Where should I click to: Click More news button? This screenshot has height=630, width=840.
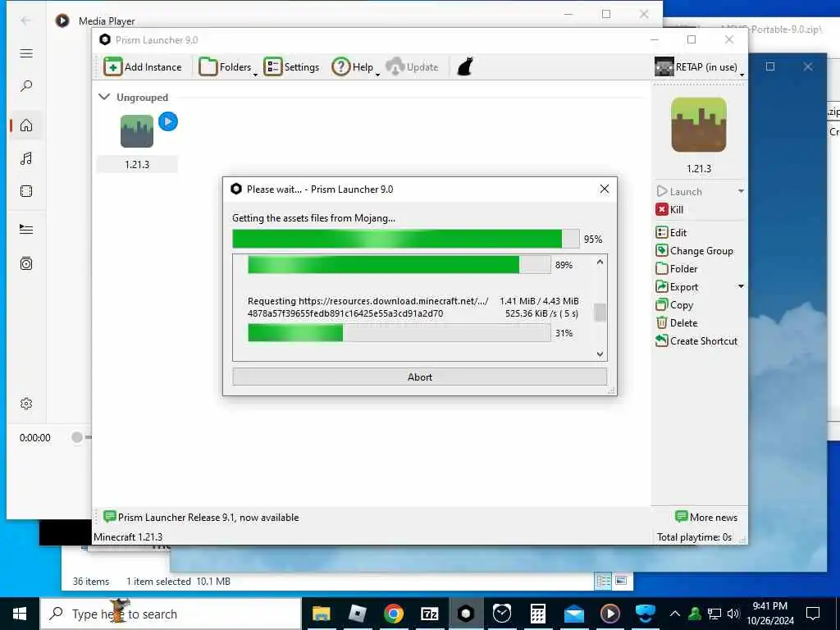pos(706,517)
